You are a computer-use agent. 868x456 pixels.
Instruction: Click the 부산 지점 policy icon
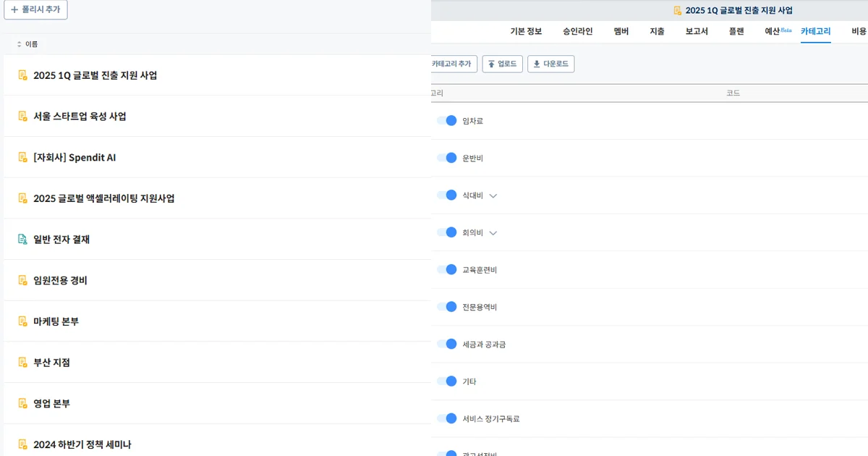(22, 362)
